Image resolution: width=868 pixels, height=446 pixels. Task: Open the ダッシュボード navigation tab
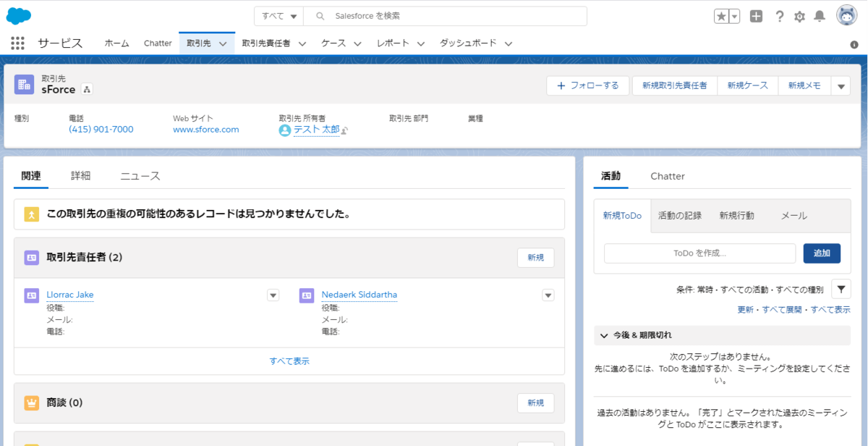468,43
